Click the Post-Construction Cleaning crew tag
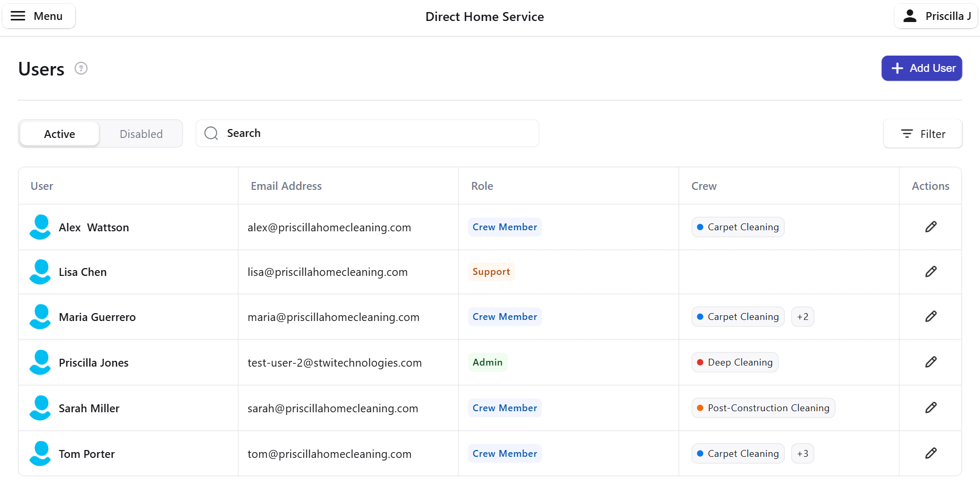 (763, 408)
